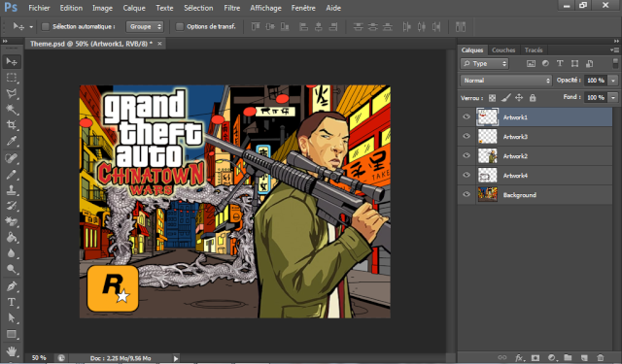Align top edges icon in options bar
The image size is (622, 364).
[x=256, y=26]
